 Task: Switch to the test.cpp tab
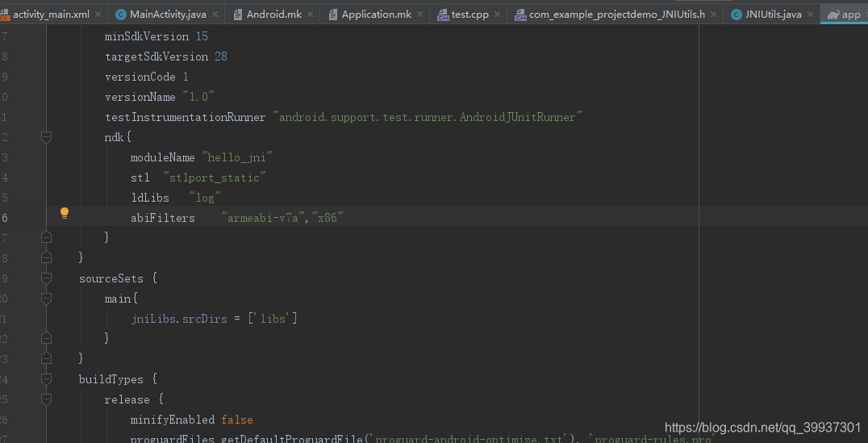[469, 15]
